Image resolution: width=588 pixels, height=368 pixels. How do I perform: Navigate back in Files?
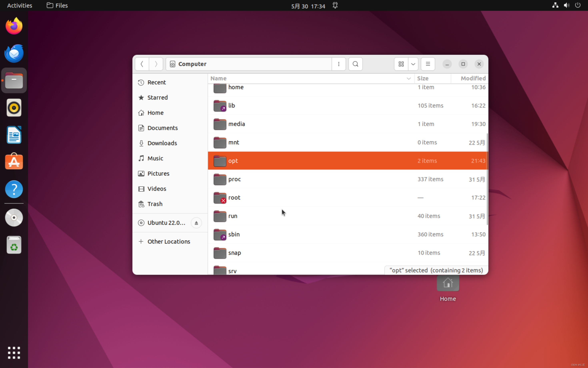tap(142, 64)
